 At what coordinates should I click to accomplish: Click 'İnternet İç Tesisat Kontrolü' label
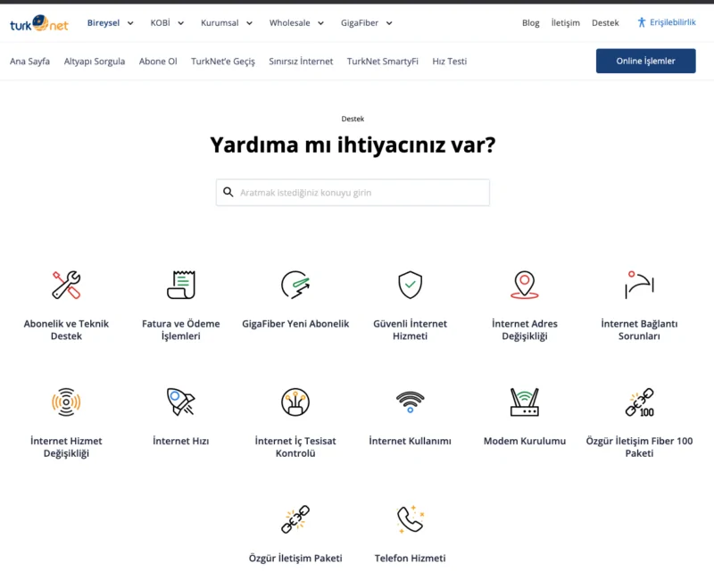tap(295, 447)
